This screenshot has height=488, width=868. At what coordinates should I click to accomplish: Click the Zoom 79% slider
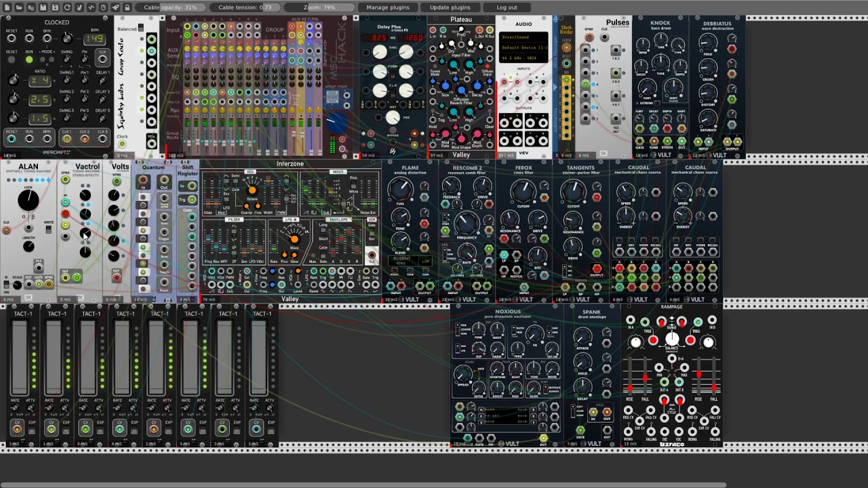[319, 7]
